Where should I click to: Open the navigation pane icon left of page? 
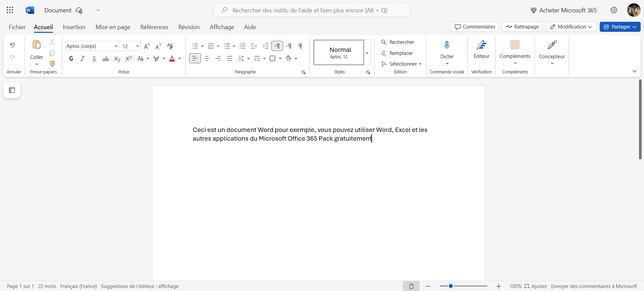[12, 90]
